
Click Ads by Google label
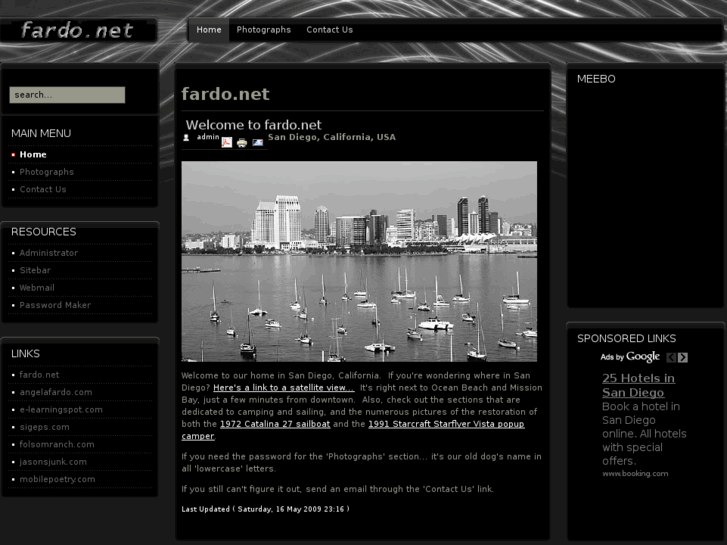point(630,357)
